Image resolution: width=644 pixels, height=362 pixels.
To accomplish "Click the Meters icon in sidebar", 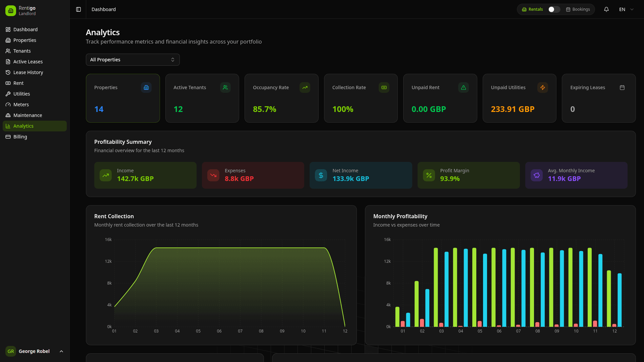I will click(8, 105).
